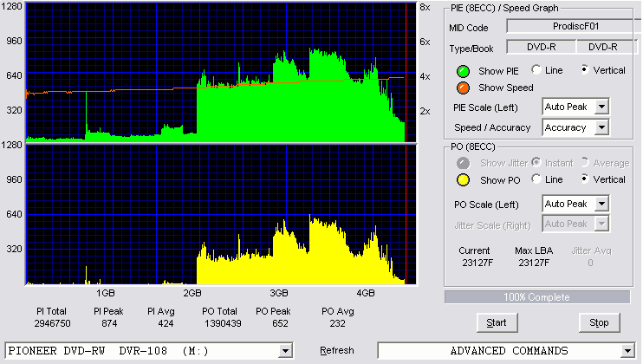
Task: Click the Stop button
Action: coord(599,323)
